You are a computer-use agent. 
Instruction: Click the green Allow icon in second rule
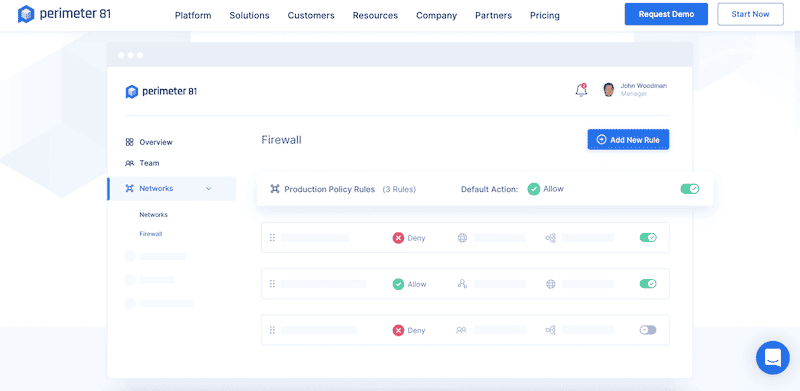click(398, 284)
